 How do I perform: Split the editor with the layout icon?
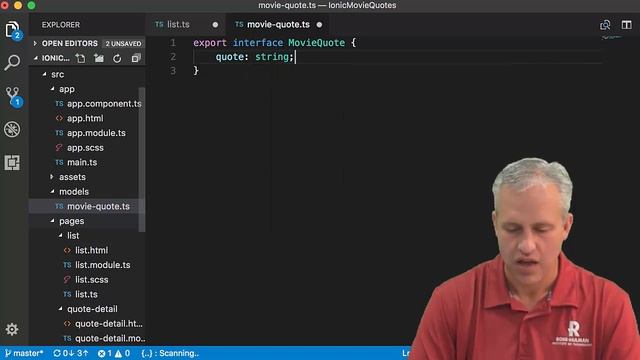(x=627, y=25)
